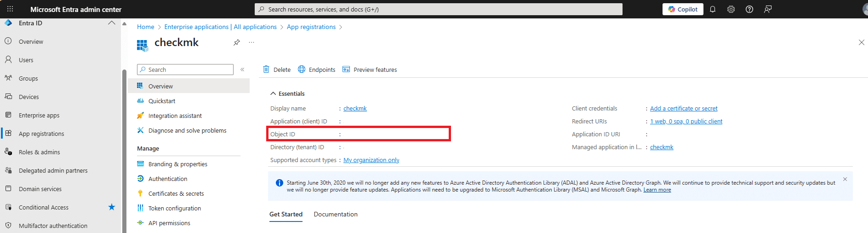Screen dimensions: 868x233
Task: Open the more options ellipsis beside checkmk
Action: (251, 42)
